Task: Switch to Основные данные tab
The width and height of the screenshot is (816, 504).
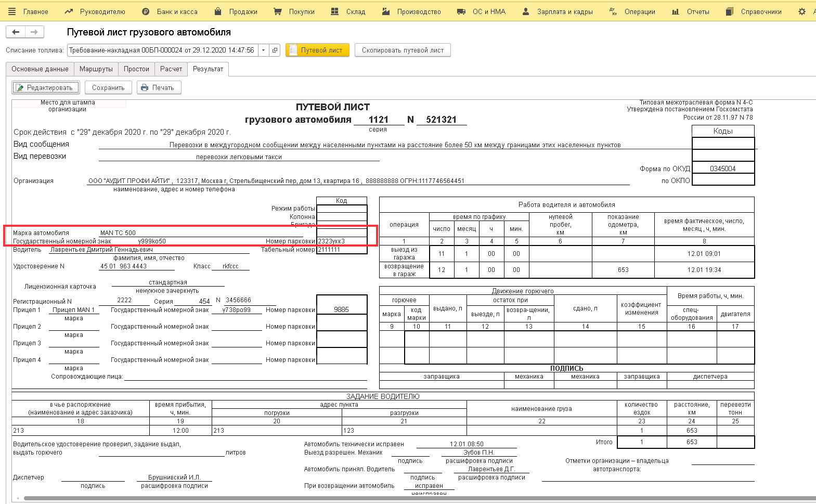Action: click(x=40, y=69)
